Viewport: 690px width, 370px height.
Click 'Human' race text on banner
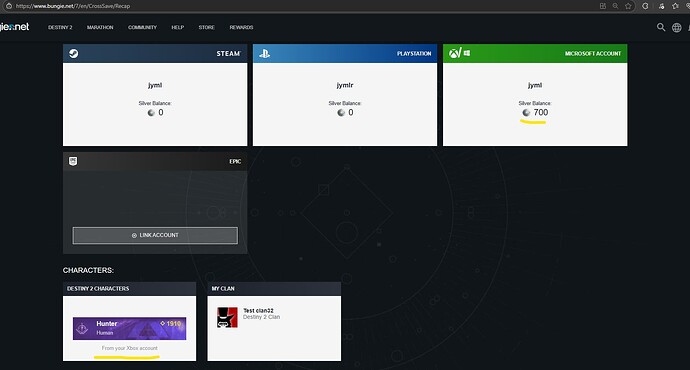105,333
